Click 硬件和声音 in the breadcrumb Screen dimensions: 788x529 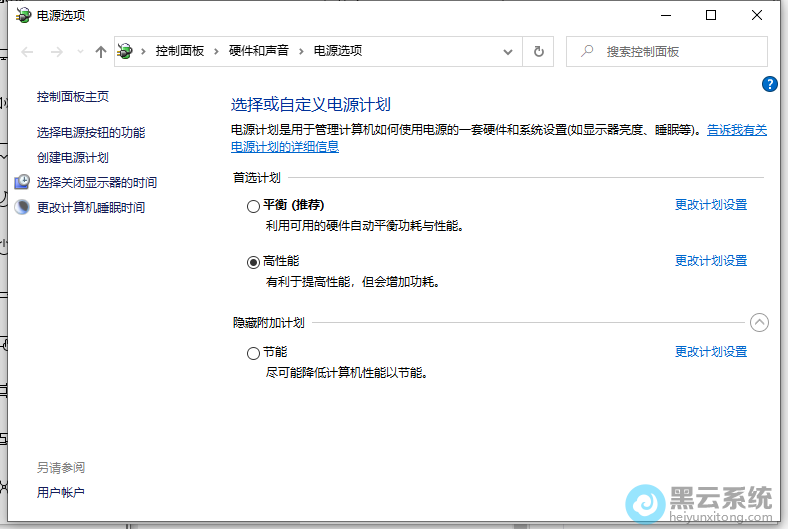257,51
